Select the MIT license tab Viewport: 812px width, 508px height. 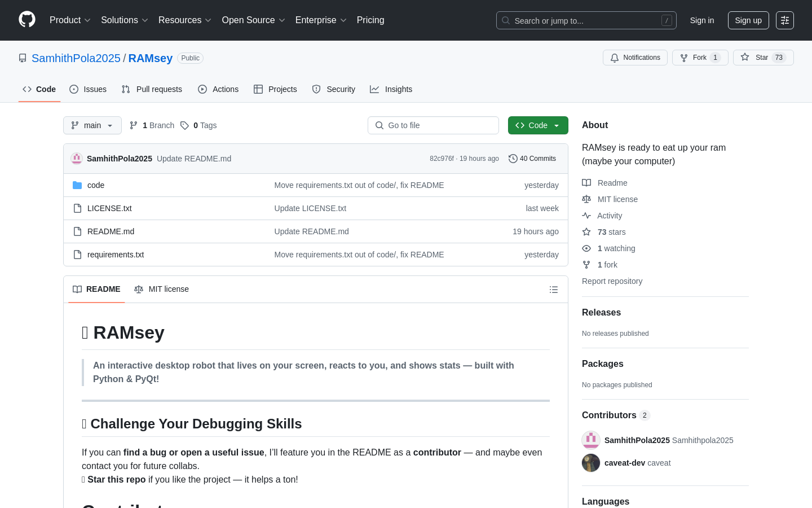click(x=161, y=290)
